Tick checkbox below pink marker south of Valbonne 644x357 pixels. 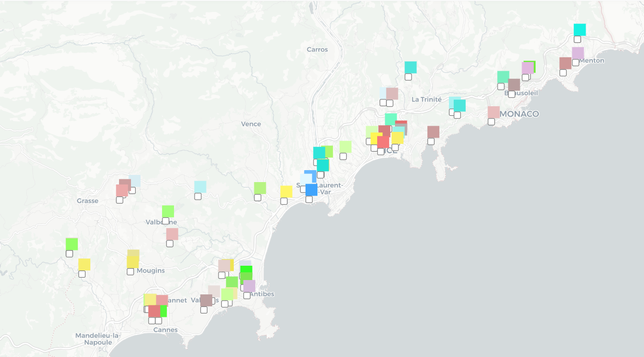pyautogui.click(x=170, y=243)
